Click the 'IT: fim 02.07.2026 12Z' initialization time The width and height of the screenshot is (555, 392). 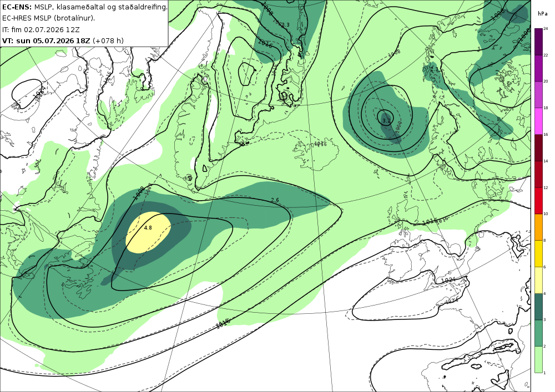[41, 29]
